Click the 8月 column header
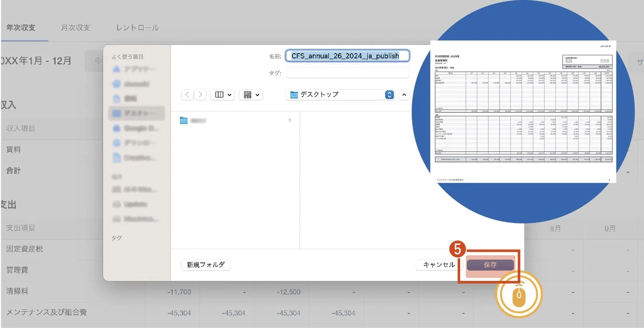 tap(555, 228)
